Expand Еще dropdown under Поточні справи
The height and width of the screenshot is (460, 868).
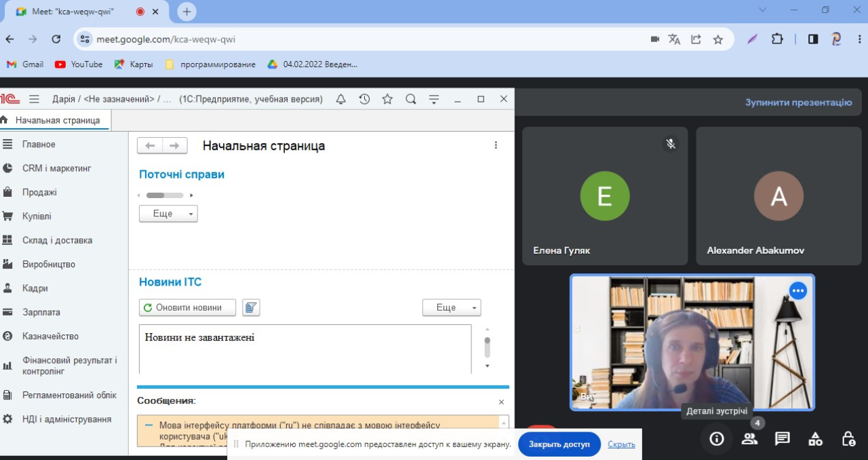tap(168, 214)
